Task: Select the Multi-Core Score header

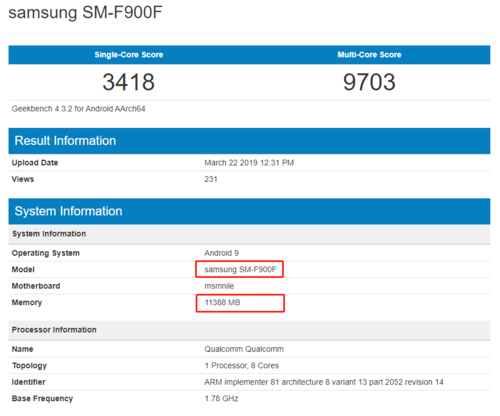Action: [x=369, y=55]
